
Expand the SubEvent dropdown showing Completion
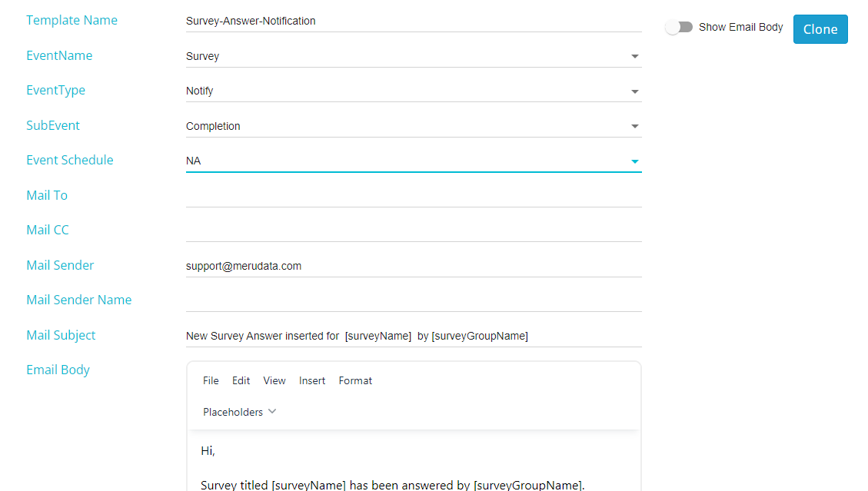click(x=414, y=126)
